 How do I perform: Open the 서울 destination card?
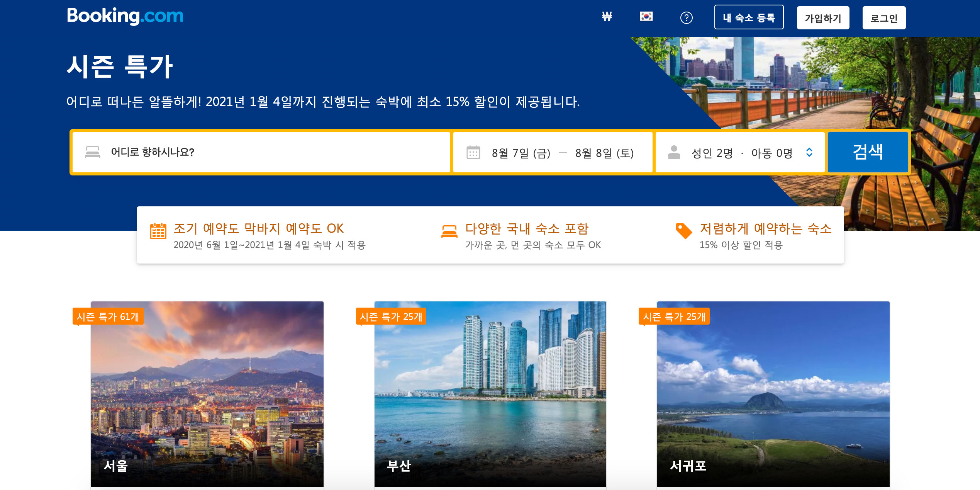[x=207, y=394]
